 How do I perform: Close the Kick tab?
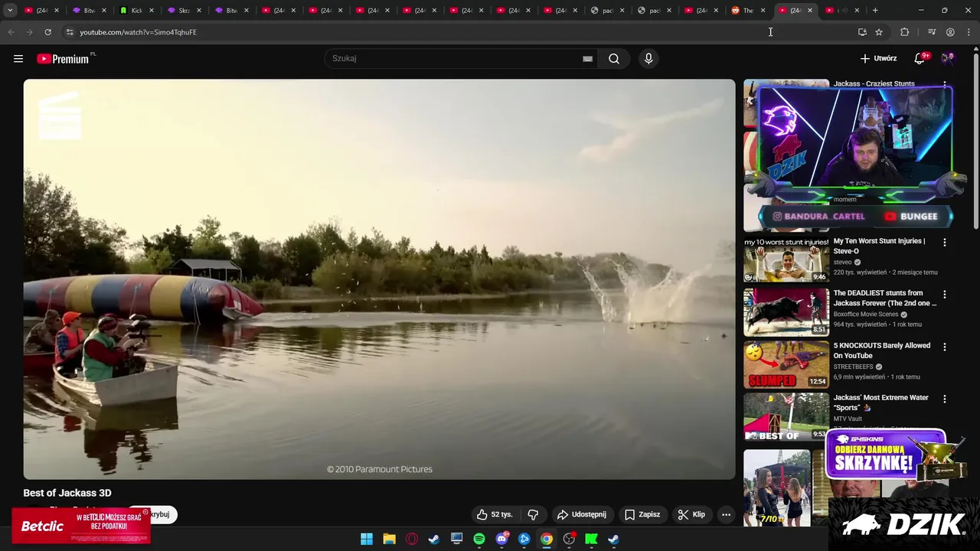pos(152,11)
